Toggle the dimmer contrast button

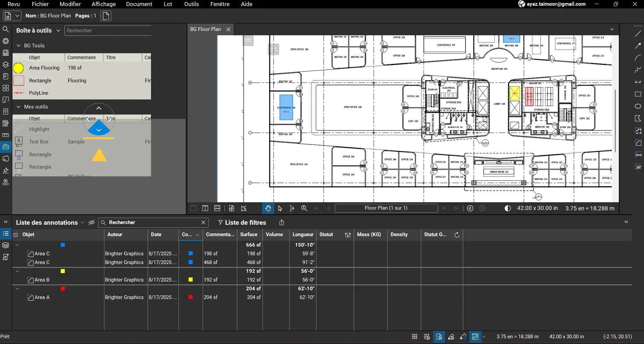507,208
